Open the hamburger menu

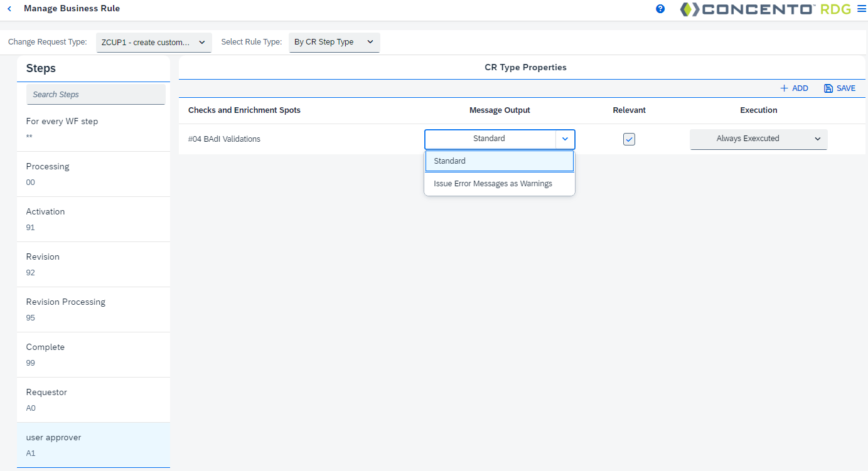click(x=861, y=8)
